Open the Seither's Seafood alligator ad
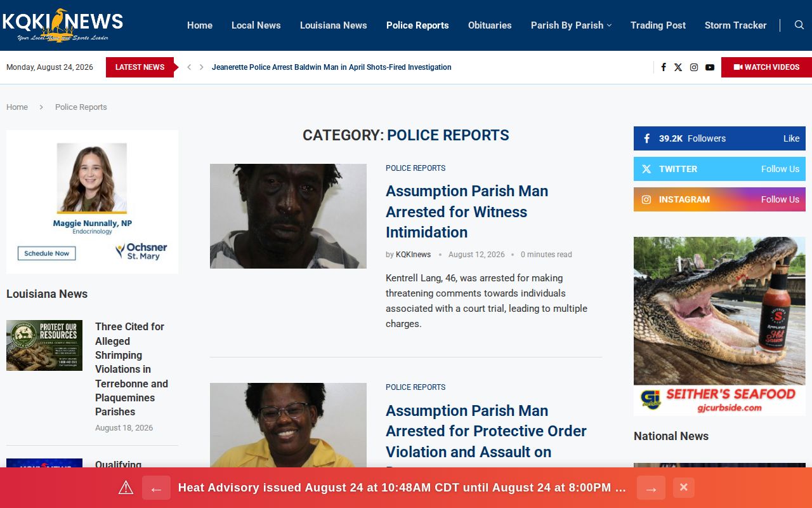The height and width of the screenshot is (508, 812). point(719,326)
